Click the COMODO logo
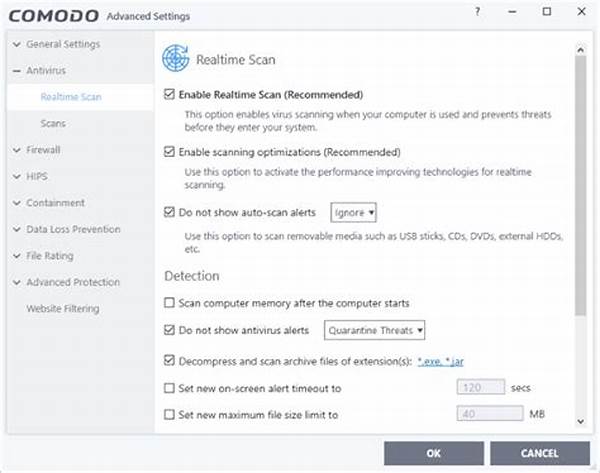Image resolution: width=600 pixels, height=473 pixels. [54, 16]
